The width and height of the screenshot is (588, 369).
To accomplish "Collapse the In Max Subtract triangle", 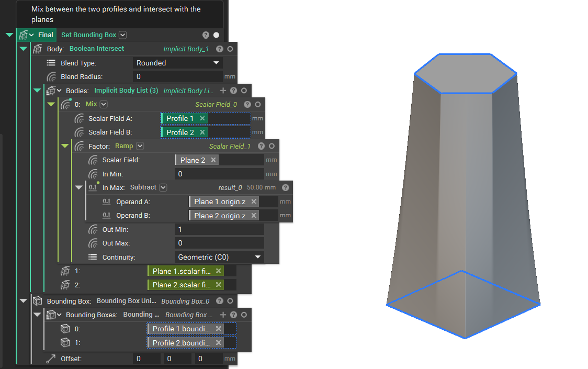I will coord(79,187).
